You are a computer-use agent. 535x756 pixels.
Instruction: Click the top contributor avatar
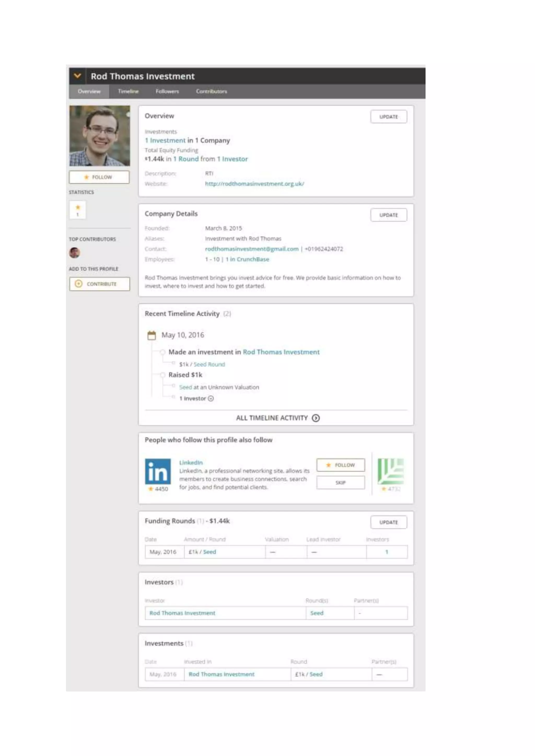[x=75, y=252]
